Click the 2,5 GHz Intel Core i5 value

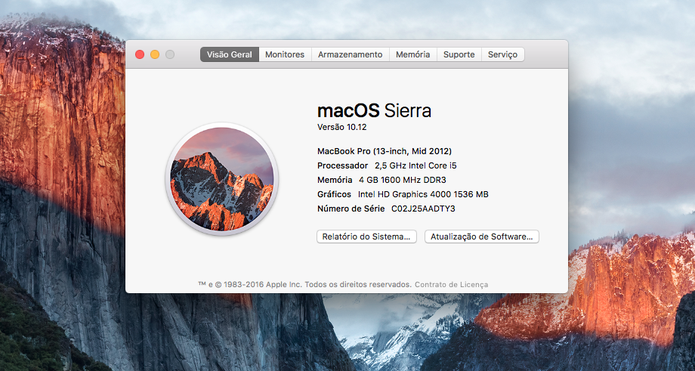pos(416,166)
